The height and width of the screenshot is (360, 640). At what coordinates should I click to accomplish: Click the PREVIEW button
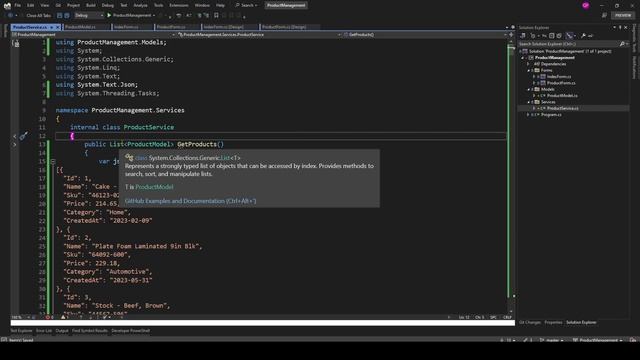click(622, 16)
